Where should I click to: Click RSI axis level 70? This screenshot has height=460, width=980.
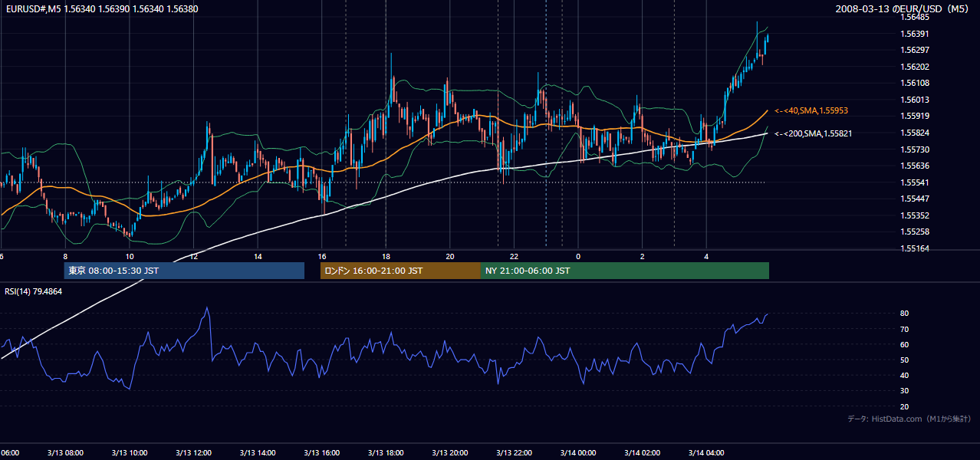[905, 329]
